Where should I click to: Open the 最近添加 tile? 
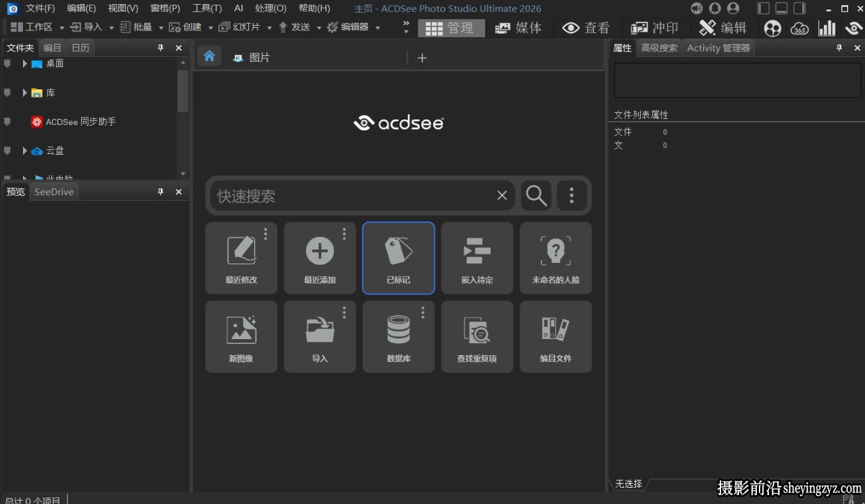coord(320,258)
